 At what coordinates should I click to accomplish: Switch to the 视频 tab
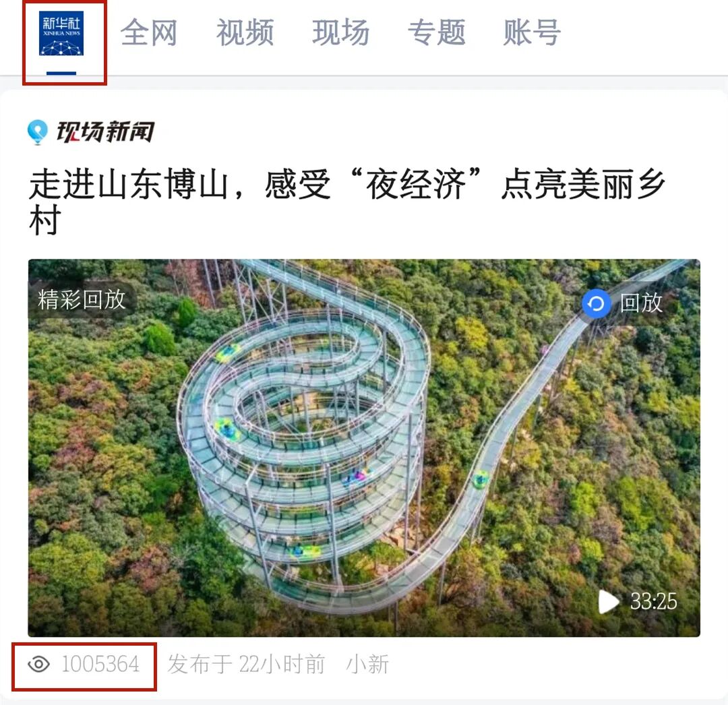pos(245,32)
